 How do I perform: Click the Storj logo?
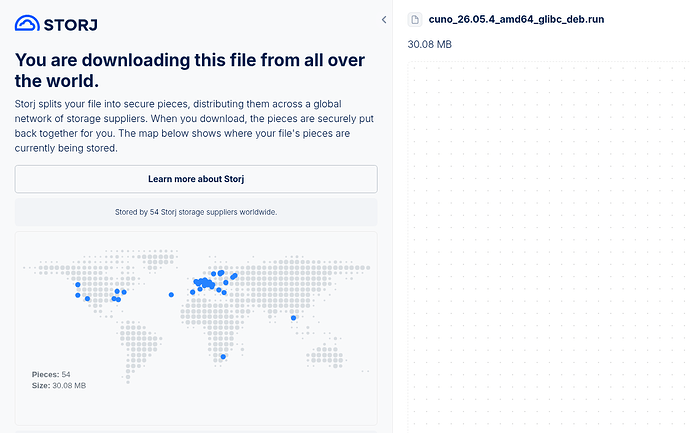[x=56, y=24]
